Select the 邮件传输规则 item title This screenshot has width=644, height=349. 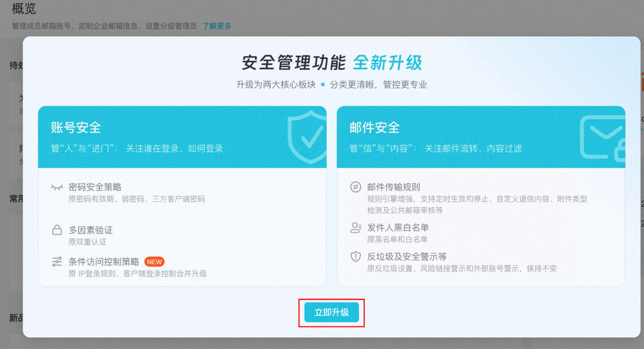click(x=393, y=187)
